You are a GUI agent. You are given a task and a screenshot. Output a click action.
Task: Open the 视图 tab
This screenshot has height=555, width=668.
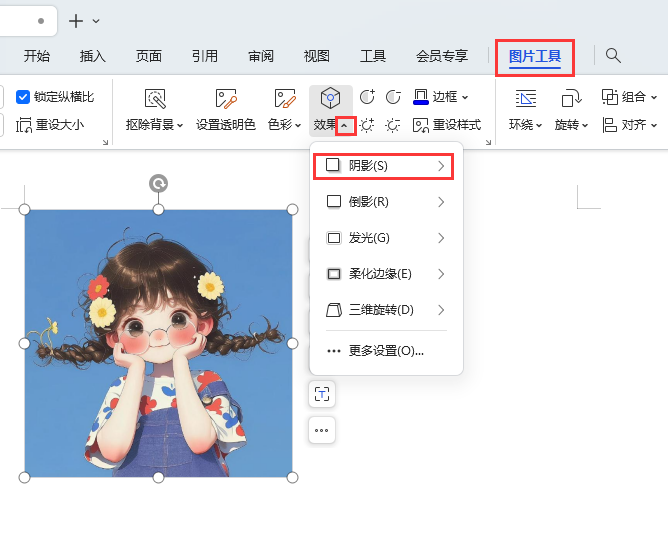tap(317, 56)
